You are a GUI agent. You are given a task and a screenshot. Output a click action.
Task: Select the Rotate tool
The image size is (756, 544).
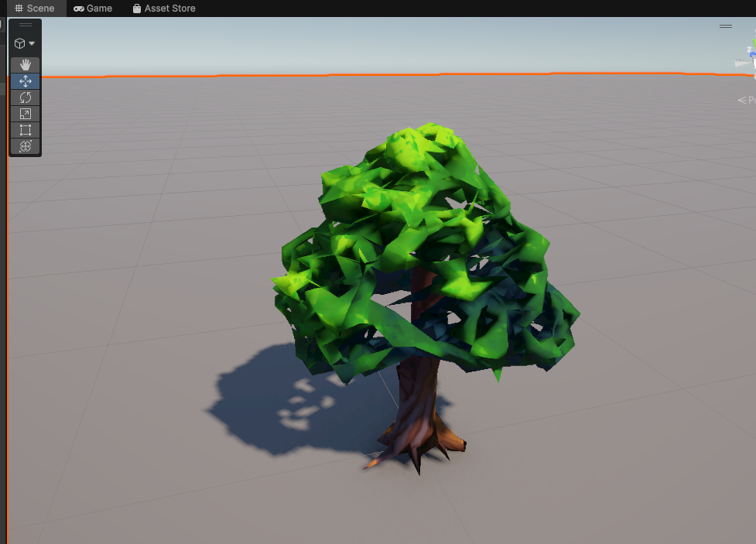coord(25,98)
